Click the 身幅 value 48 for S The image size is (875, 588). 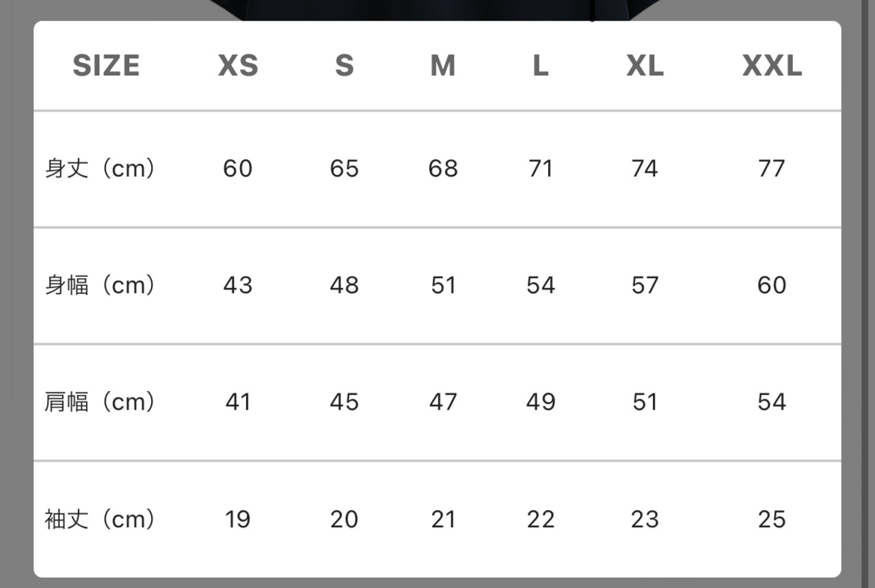pos(344,285)
